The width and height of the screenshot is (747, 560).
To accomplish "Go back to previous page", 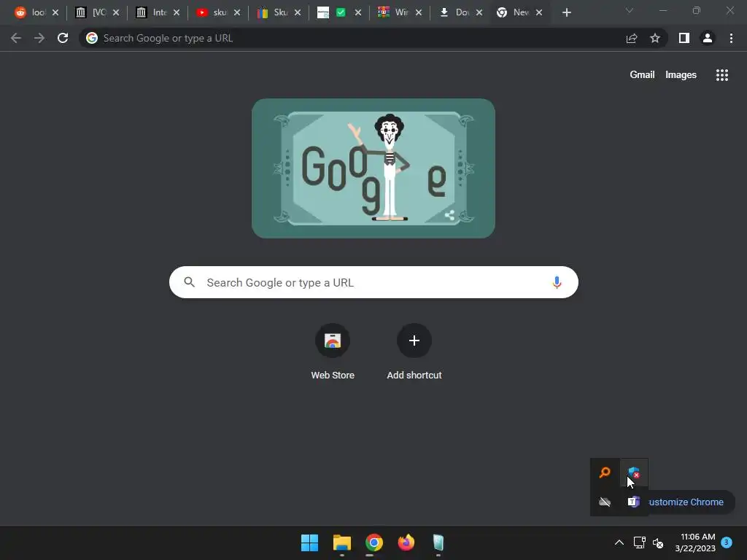I will coord(16,38).
